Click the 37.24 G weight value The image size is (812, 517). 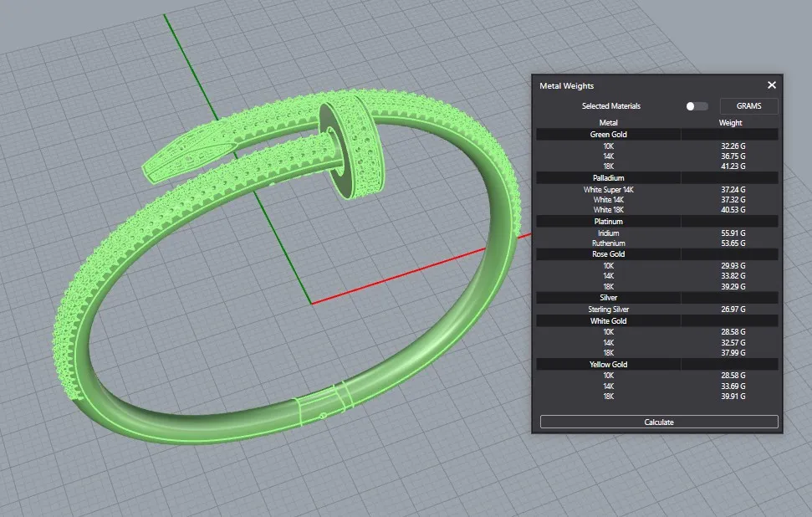click(733, 190)
